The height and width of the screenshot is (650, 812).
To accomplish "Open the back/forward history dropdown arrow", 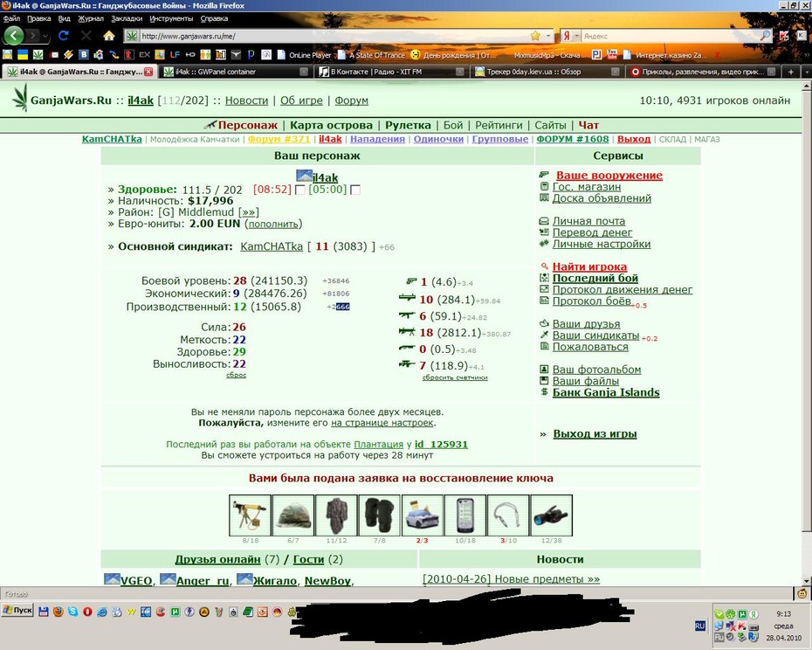I will pyautogui.click(x=45, y=36).
